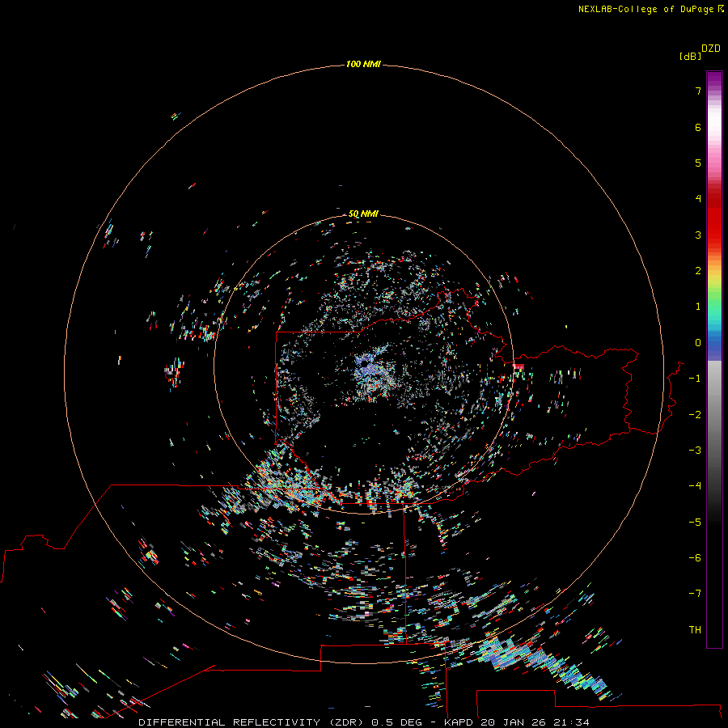Screen dimensions: 728x728
Task: Click the 2 dB scale value
Action: 698,271
